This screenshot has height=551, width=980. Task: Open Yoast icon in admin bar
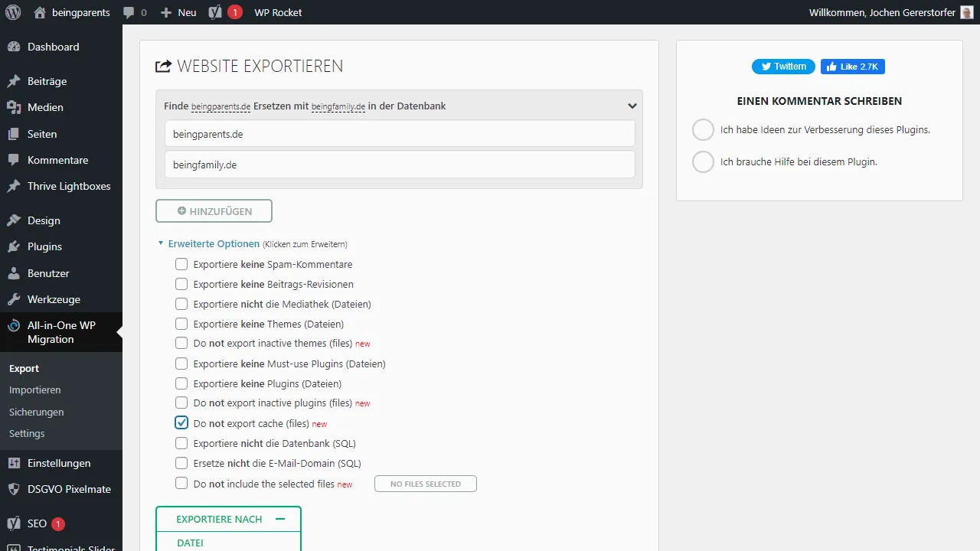click(x=216, y=12)
